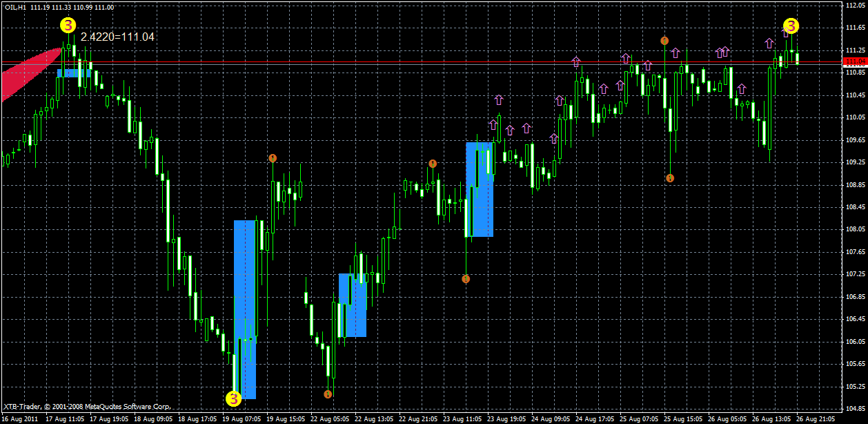Click the orange info dot above 22 Aug 21:05

[433, 162]
